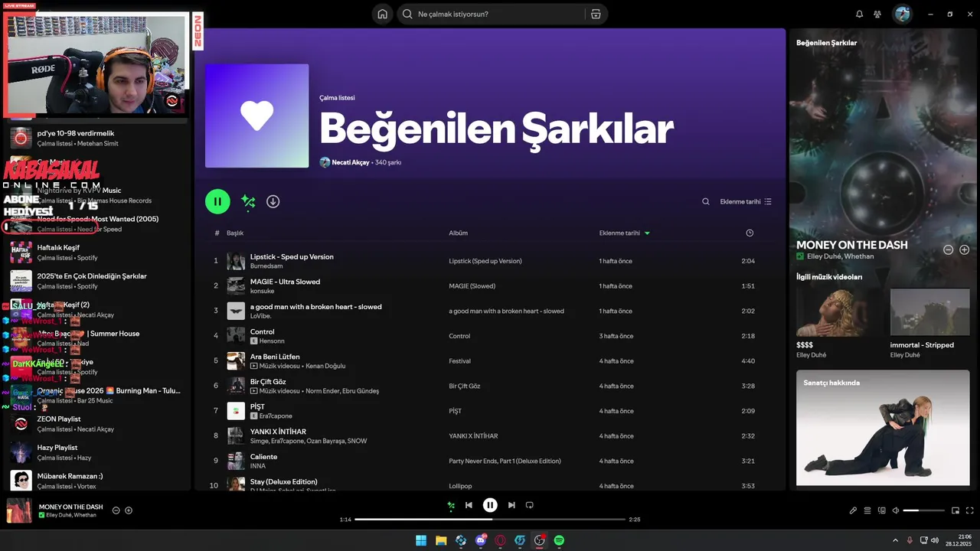Open the Browse icon in the search bar
This screenshot has width=980, height=551.
tap(596, 14)
